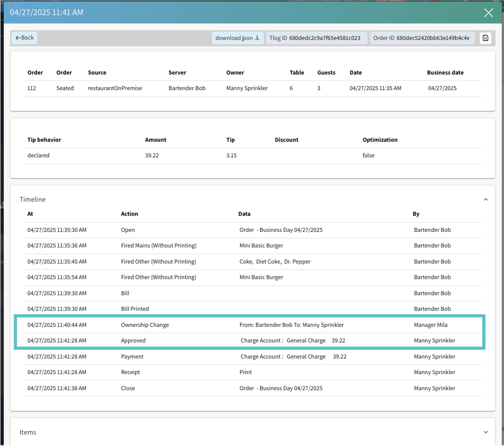Click the Bill Printed timeline entry
504x446 pixels.
click(135, 309)
